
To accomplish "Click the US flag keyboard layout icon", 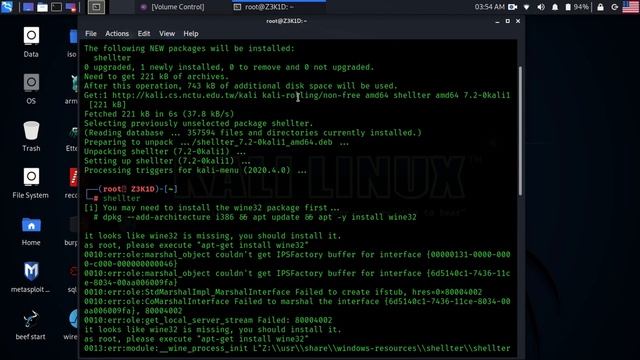I will [631, 7].
